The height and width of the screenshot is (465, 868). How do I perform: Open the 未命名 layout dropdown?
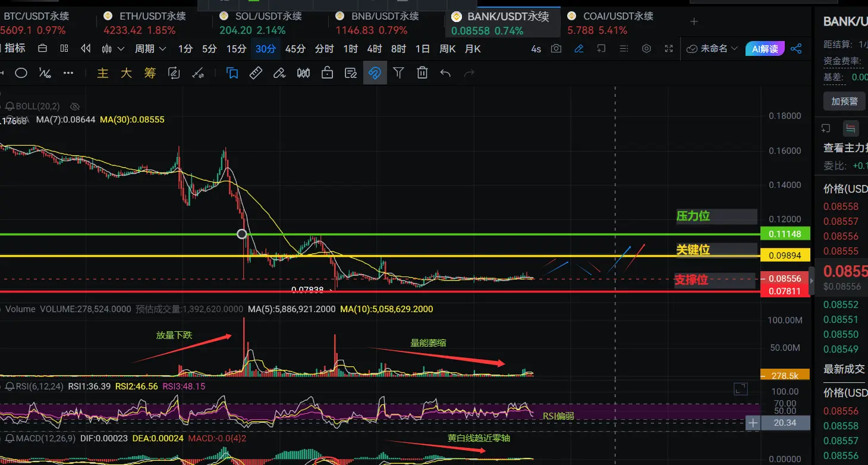pos(712,49)
